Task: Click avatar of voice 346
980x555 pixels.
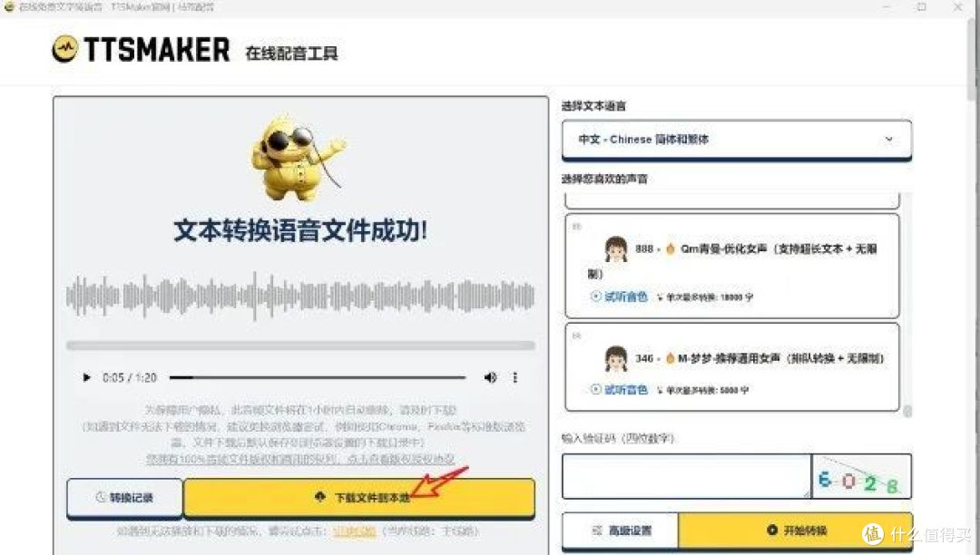Action: (615, 358)
